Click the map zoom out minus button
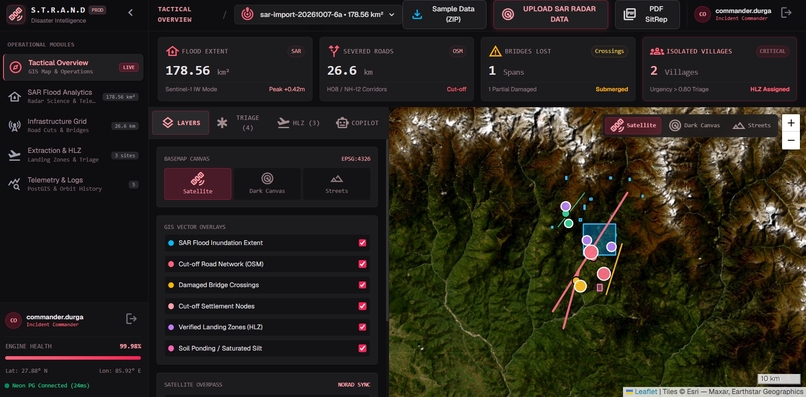The height and width of the screenshot is (397, 806). pyautogui.click(x=791, y=140)
